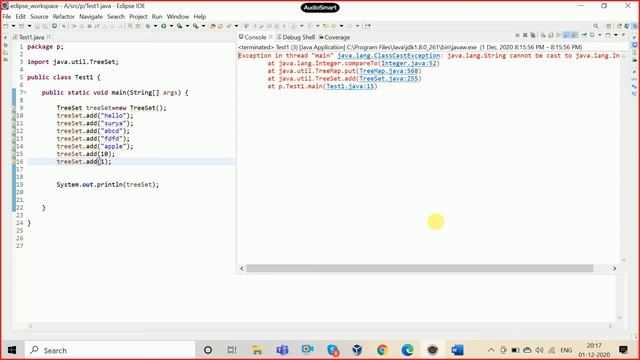Toggle Scroll Lock in console toolbar
The width and height of the screenshot is (640, 360).
coord(551,35)
